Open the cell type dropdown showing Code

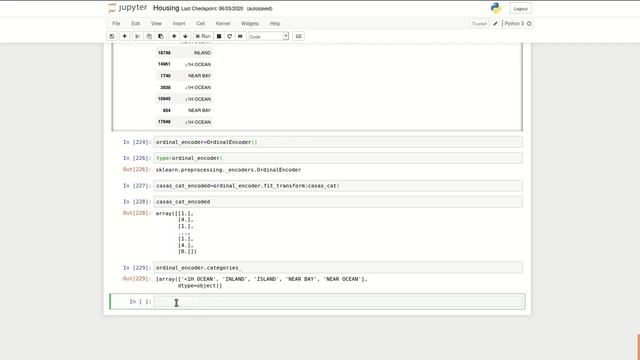tap(268, 36)
